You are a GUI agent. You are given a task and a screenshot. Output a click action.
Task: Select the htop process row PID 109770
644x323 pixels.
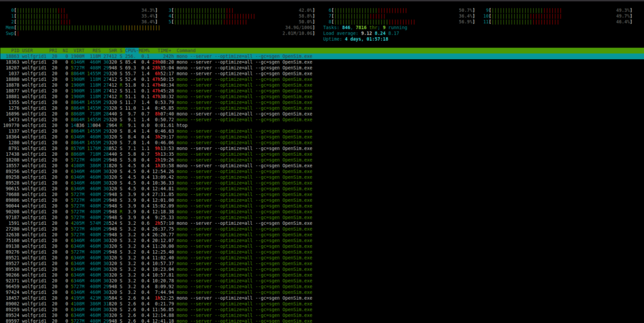[x=94, y=125]
